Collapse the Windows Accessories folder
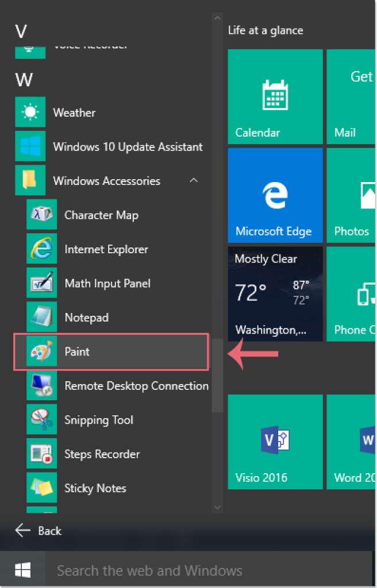The height and width of the screenshot is (588, 377). (194, 180)
